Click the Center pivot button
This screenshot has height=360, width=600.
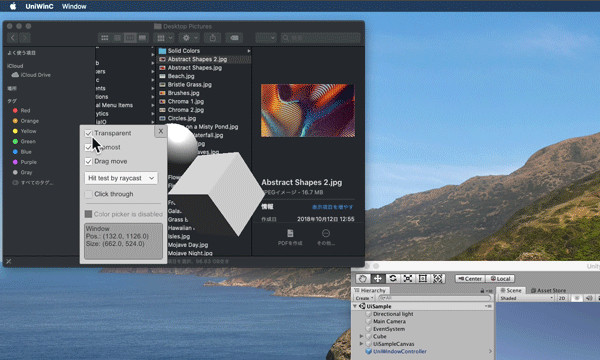470,279
